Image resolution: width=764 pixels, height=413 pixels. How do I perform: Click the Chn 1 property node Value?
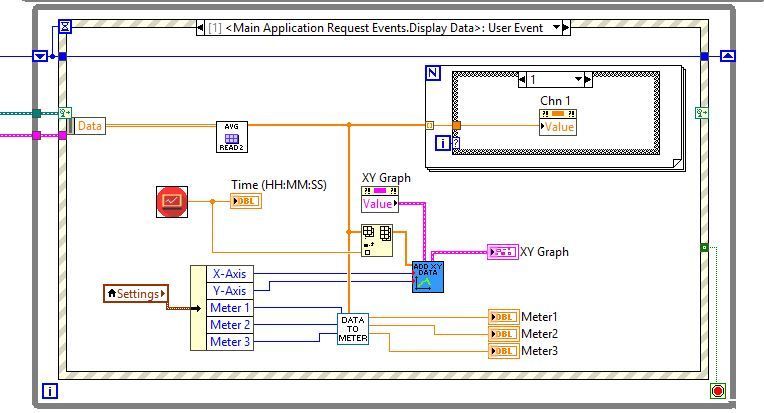557,127
